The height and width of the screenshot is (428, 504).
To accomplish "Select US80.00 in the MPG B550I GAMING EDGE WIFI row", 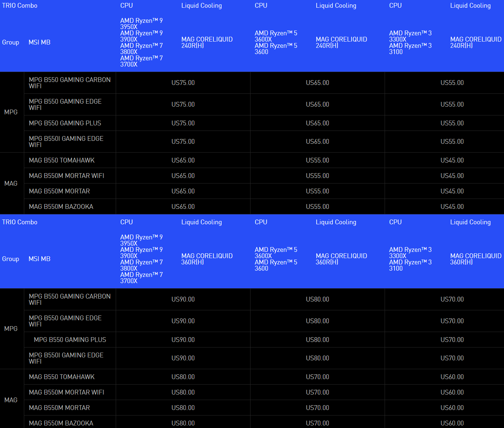I will point(317,358).
